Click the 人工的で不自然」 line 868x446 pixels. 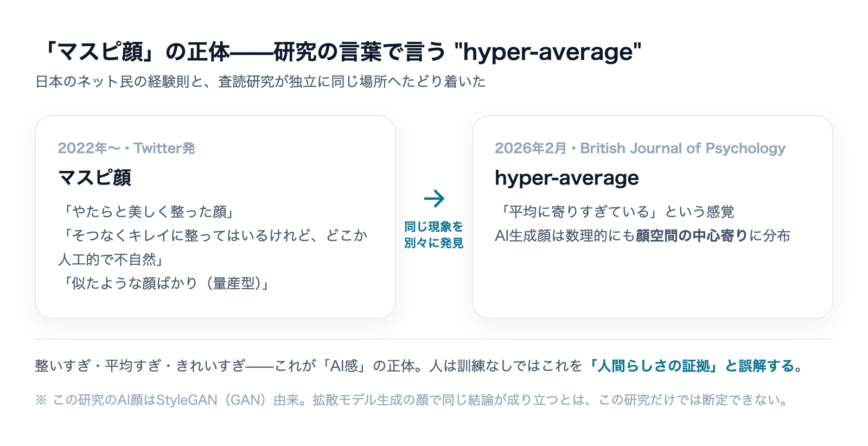coord(111,259)
